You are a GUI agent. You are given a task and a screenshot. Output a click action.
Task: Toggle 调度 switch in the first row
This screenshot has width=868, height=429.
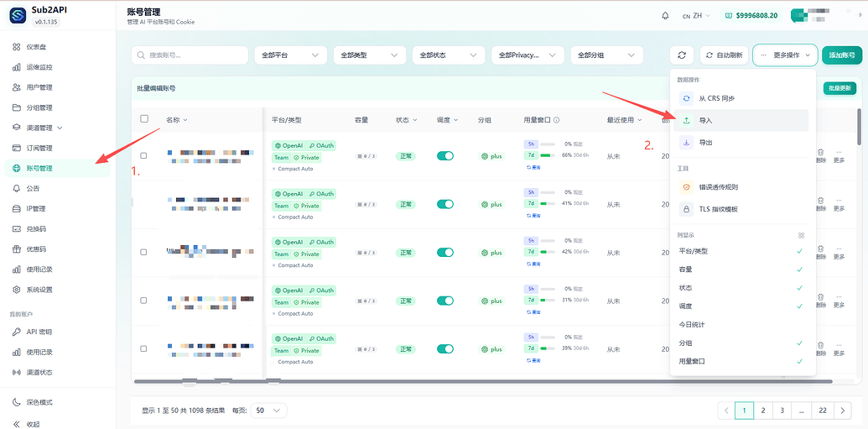tap(445, 156)
